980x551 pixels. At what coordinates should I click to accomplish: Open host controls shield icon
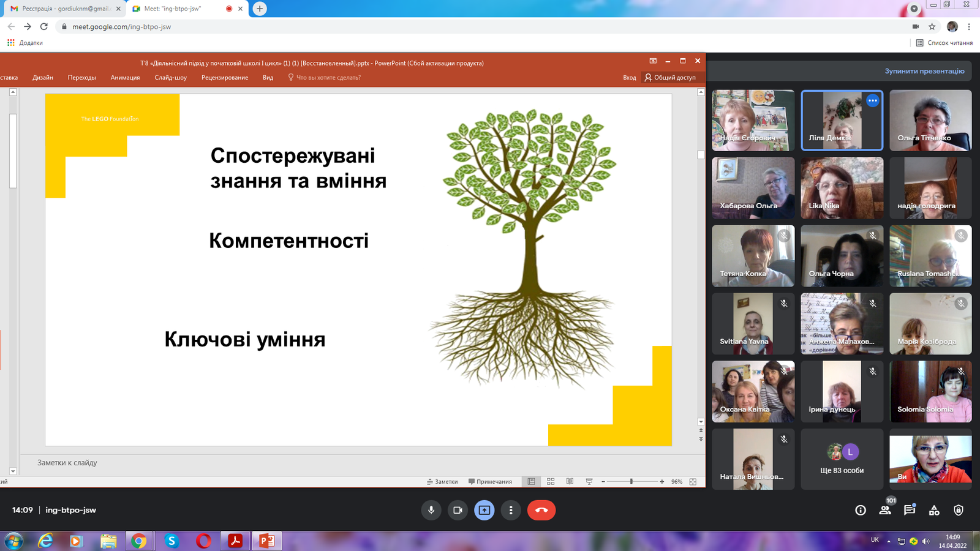tap(959, 510)
